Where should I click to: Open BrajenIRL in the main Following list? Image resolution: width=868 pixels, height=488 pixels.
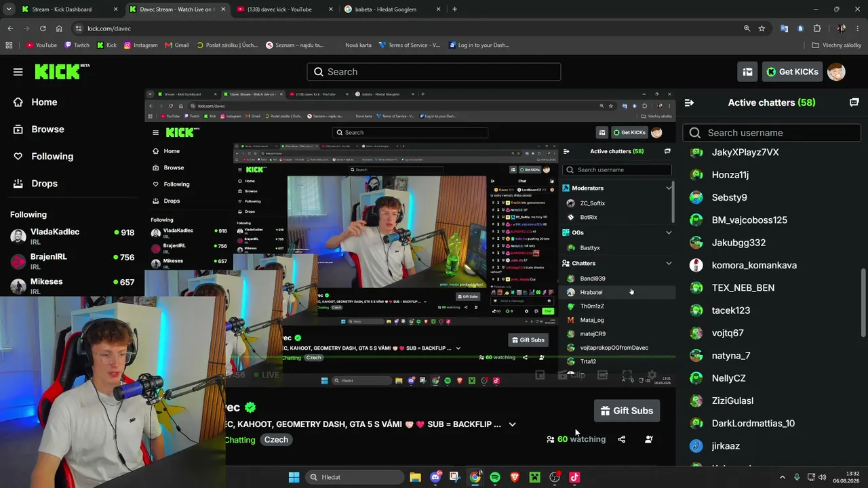pyautogui.click(x=73, y=262)
